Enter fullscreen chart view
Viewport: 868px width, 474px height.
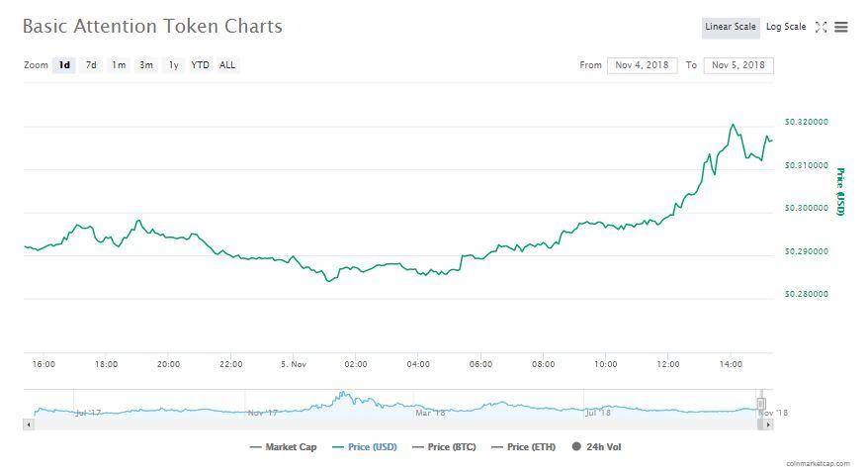821,27
